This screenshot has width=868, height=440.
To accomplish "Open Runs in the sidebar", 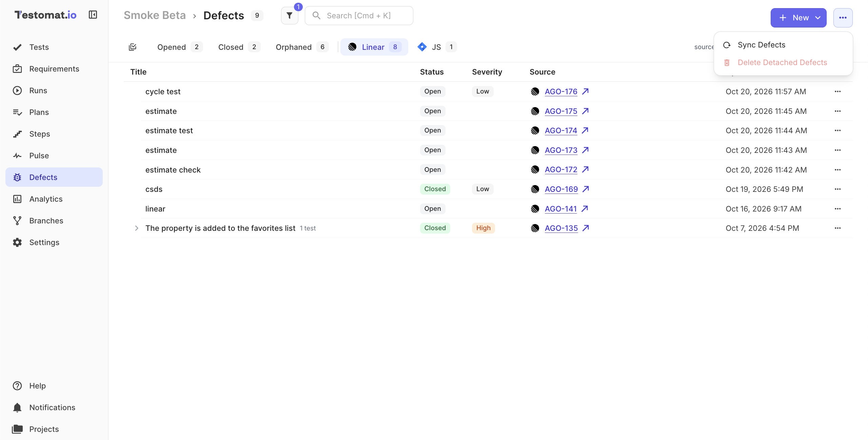I will tap(54, 91).
